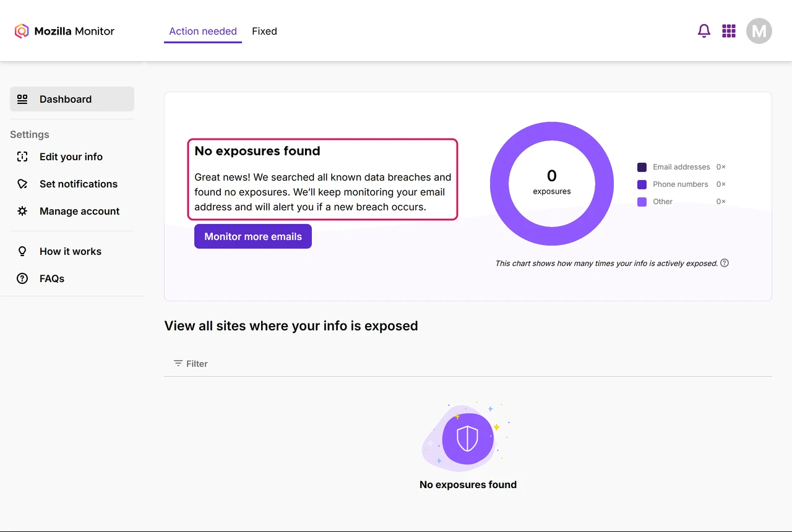Click the FAQs question mark icon

22,278
